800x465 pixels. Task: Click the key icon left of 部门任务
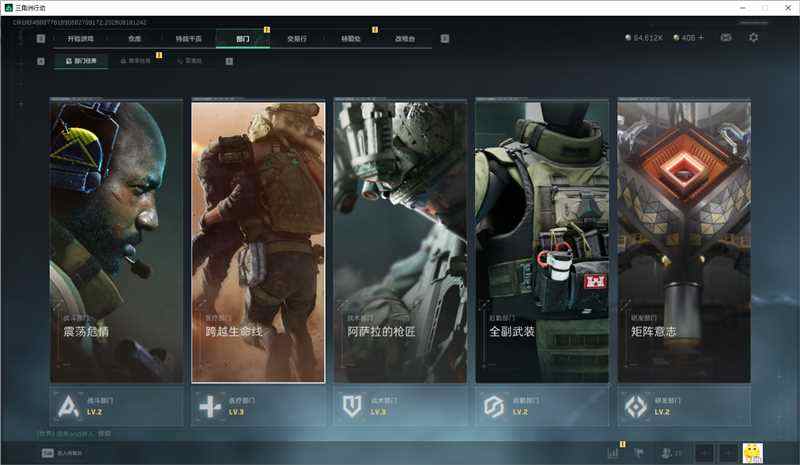click(x=41, y=61)
